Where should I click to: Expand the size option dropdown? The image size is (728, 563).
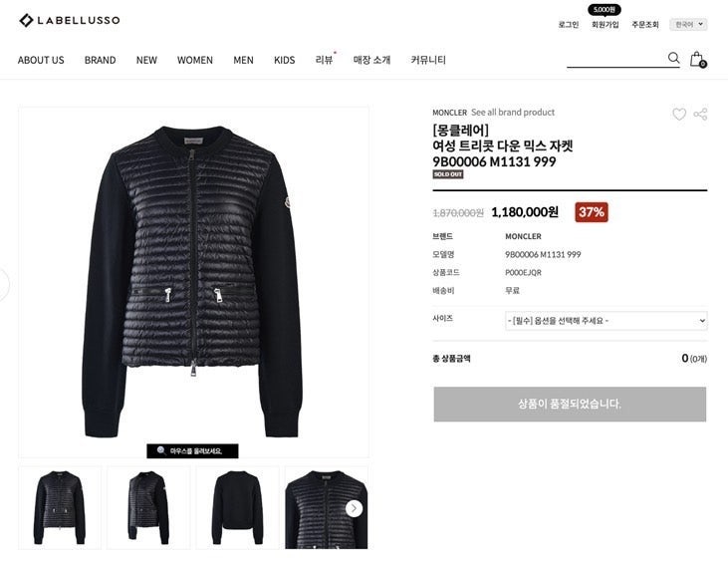607,321
